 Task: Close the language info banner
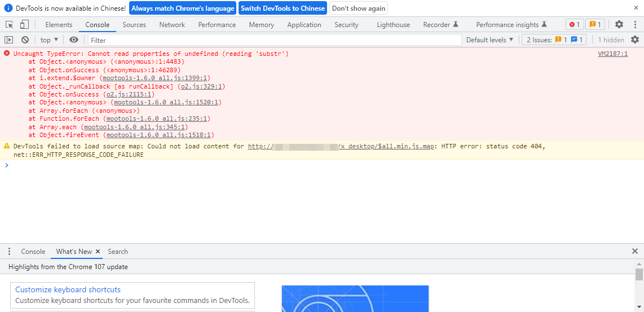click(x=636, y=8)
